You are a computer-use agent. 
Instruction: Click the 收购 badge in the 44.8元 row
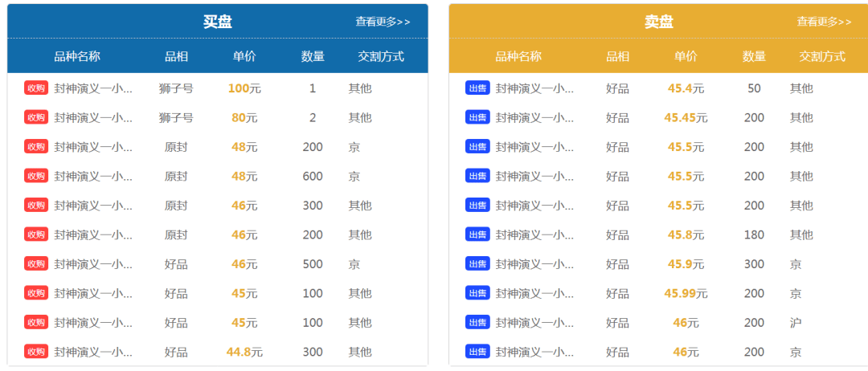(36, 352)
